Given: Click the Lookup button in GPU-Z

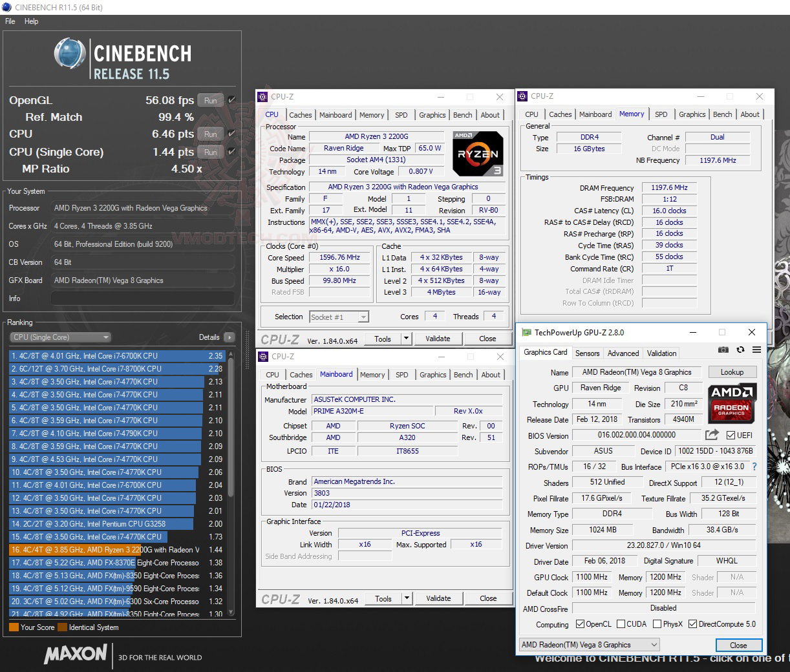Looking at the screenshot, I should pos(732,372).
